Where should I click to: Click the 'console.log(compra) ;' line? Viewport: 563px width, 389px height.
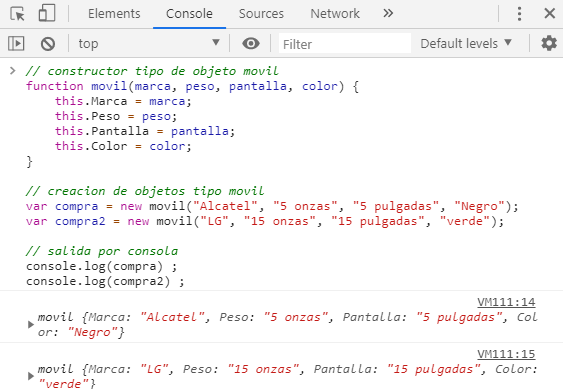102,267
